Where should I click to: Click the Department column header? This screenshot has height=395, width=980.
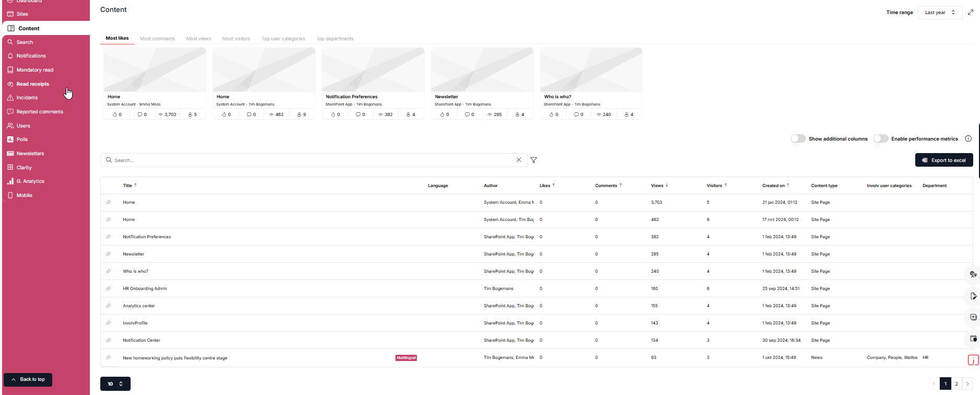pos(934,186)
